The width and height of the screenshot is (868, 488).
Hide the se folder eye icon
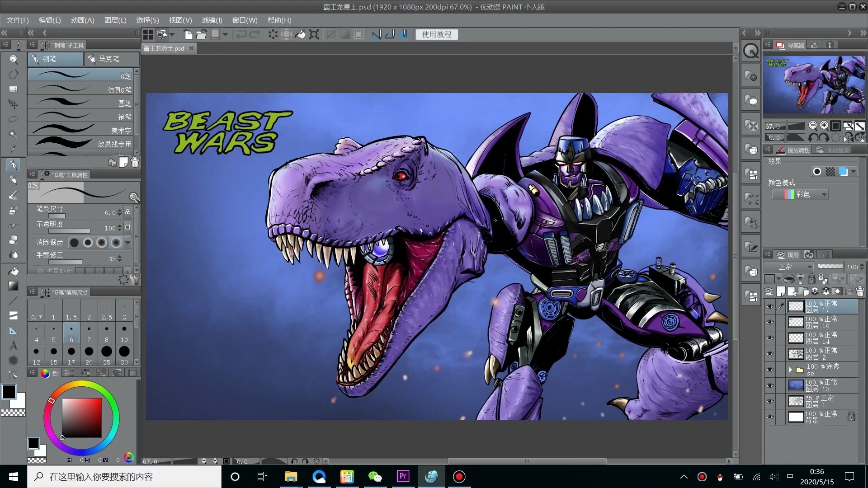770,370
